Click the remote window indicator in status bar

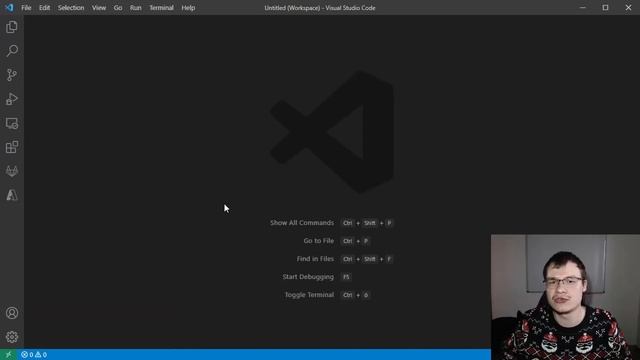(x=8, y=355)
